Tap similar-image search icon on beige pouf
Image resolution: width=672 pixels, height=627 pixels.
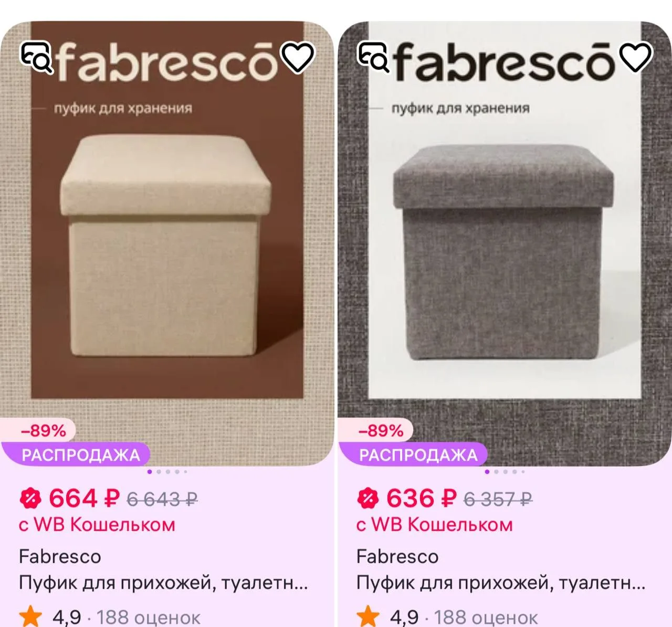37,57
